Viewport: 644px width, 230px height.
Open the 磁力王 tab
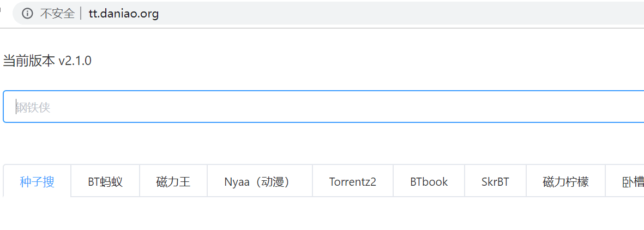tap(173, 181)
